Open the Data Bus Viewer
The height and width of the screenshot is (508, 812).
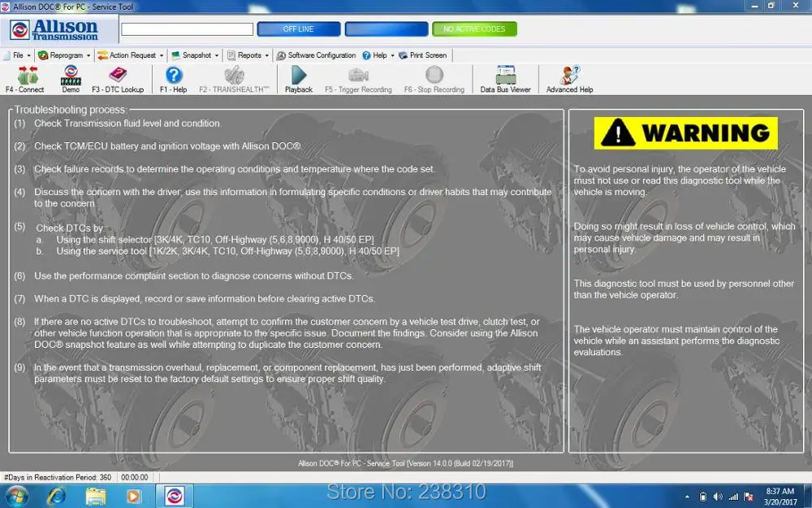(x=505, y=80)
